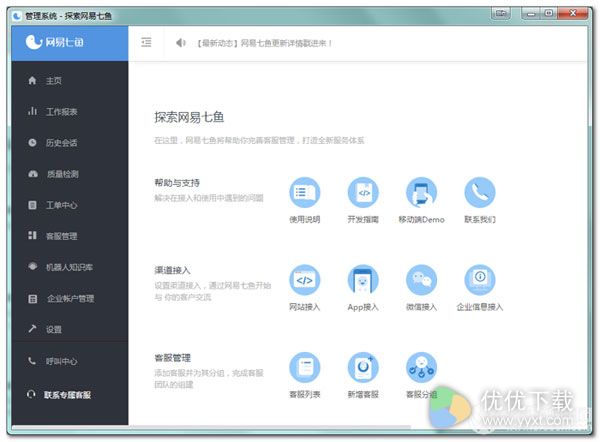Open 机器人知识库 sidebar item
The width and height of the screenshot is (600, 442).
coord(70,267)
